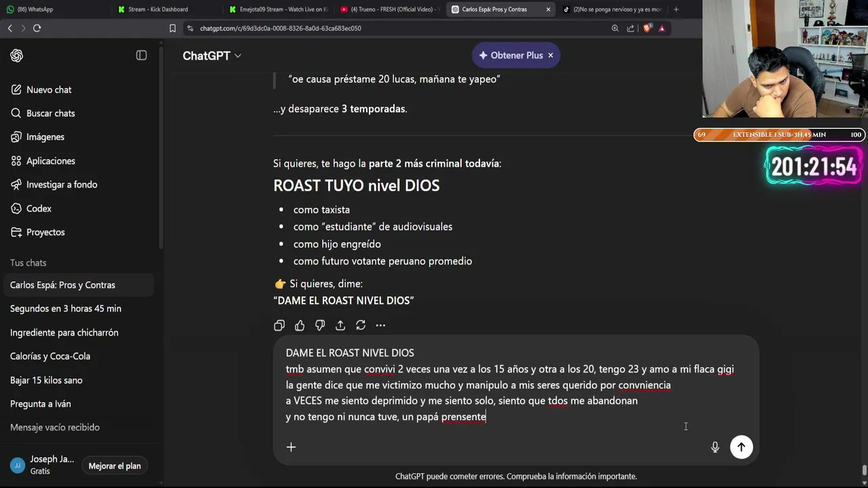868x488 pixels.
Task: Click the chatgpt.com address bar URL
Action: pos(280,28)
